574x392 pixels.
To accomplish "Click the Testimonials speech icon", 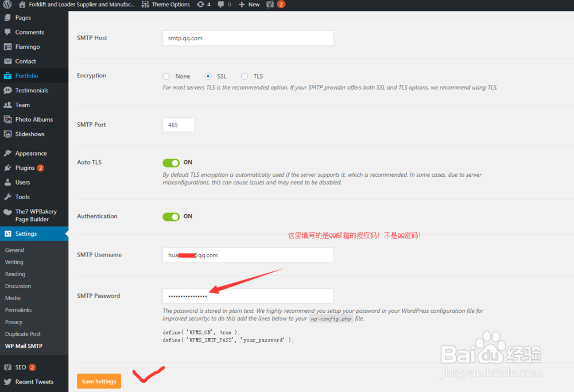I will pyautogui.click(x=7, y=91).
